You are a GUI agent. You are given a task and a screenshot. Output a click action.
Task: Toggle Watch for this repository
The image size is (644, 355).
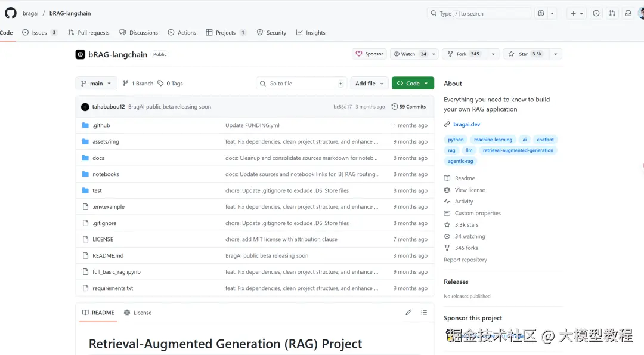tap(409, 54)
